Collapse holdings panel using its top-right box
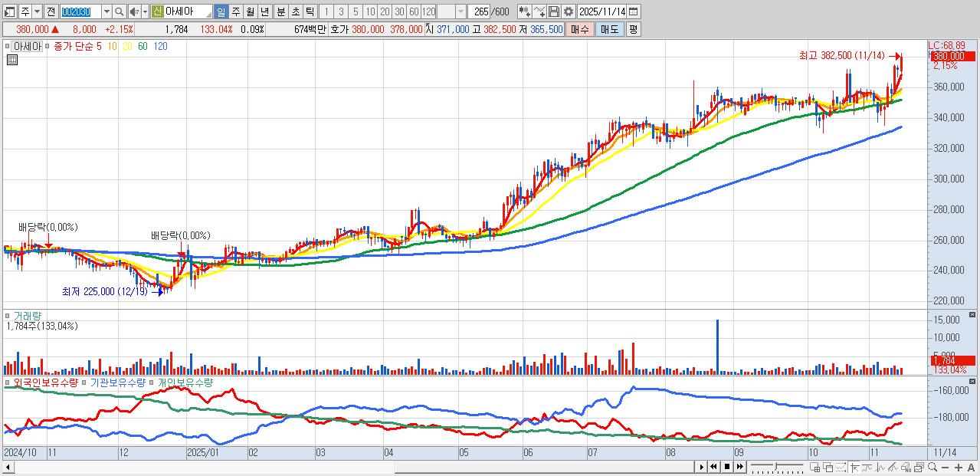The width and height of the screenshot is (980, 476). (x=972, y=380)
